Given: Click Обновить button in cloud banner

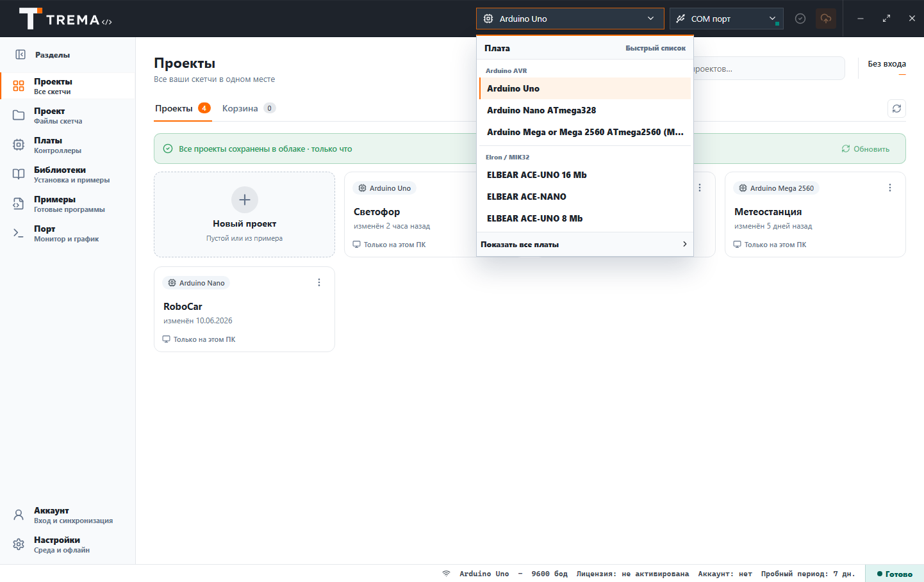Looking at the screenshot, I should [x=866, y=149].
